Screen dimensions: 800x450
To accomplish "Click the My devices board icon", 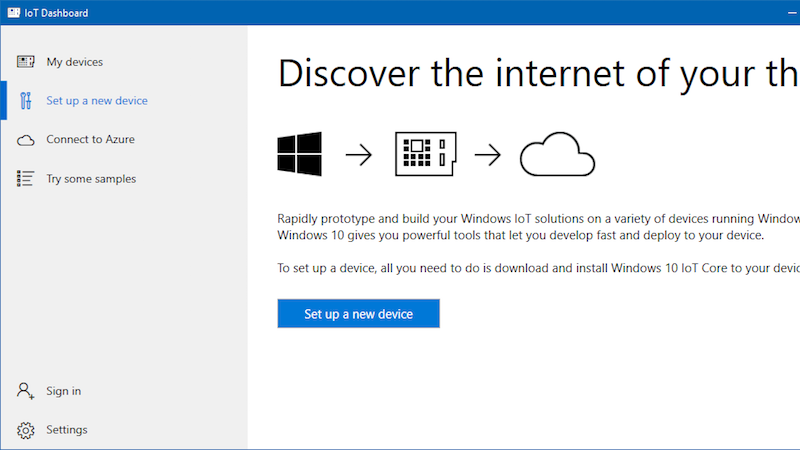I will pos(26,62).
